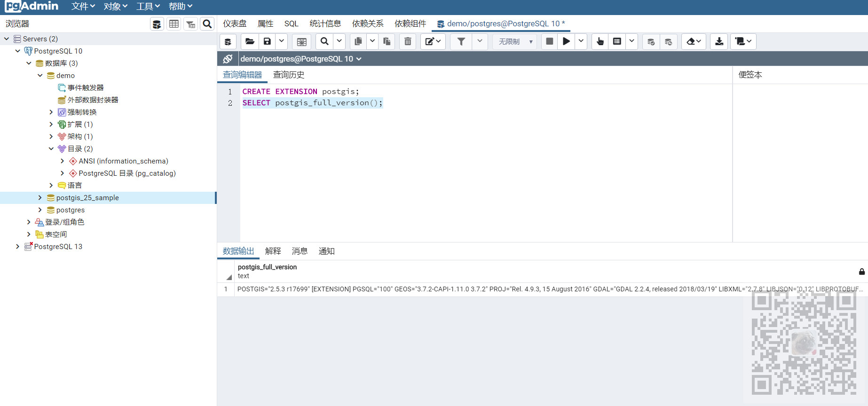Open the Clear eraser dropdown
This screenshot has width=868, height=406.
click(694, 41)
